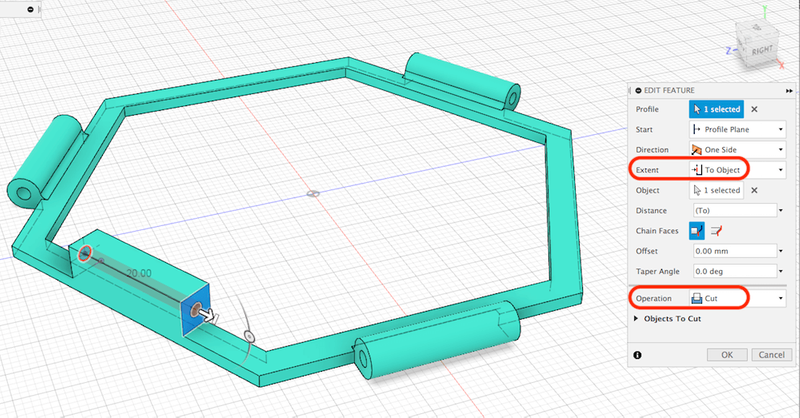Open the Start 'Profile Plane' dropdown
This screenshot has width=800, height=418.
pyautogui.click(x=737, y=129)
